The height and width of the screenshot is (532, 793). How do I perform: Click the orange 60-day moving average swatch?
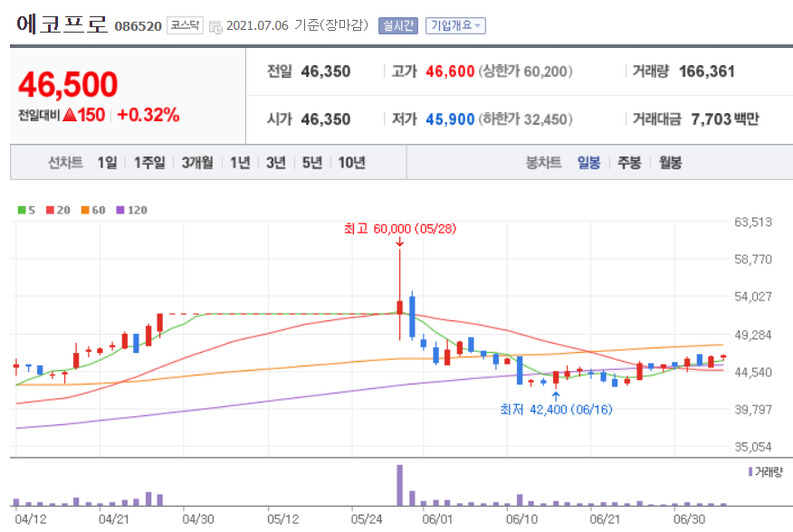pos(85,210)
